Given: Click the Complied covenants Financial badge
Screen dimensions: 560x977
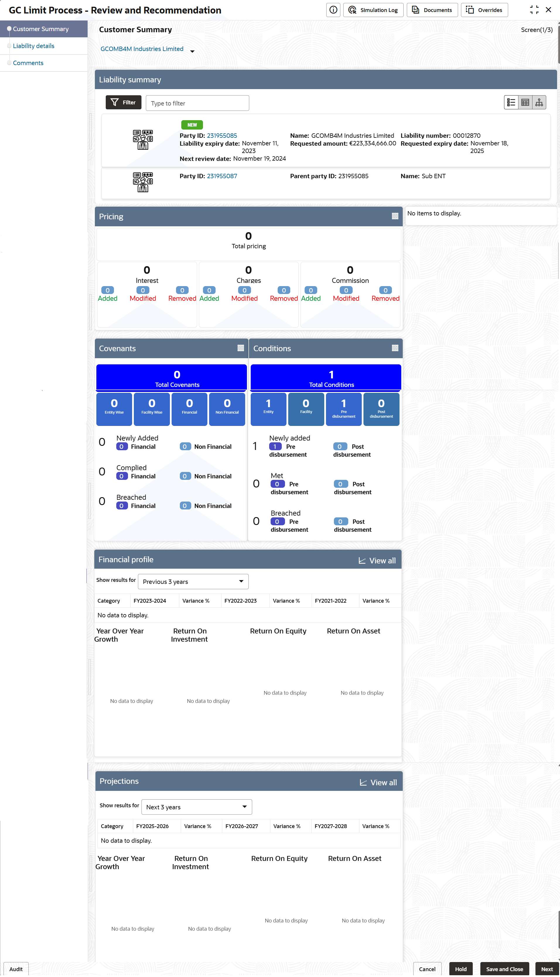Looking at the screenshot, I should point(122,476).
